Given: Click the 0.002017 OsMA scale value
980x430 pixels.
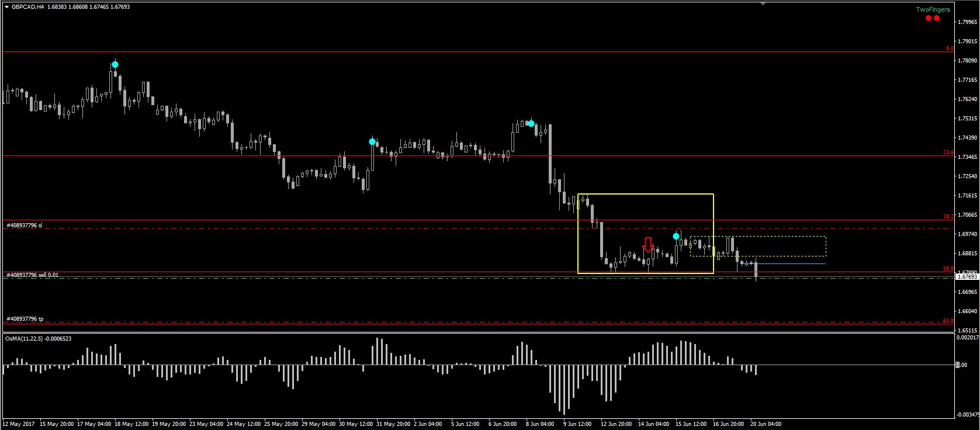Looking at the screenshot, I should coord(968,337).
